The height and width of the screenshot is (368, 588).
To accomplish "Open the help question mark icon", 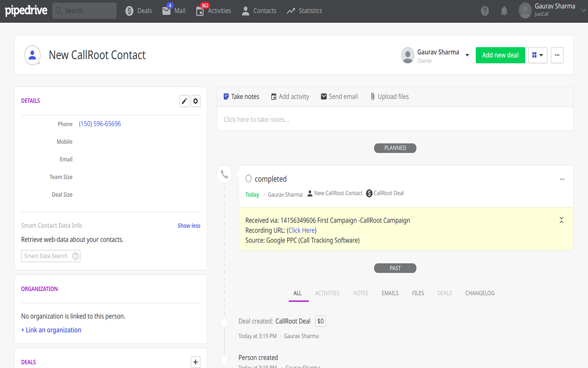I will click(485, 11).
